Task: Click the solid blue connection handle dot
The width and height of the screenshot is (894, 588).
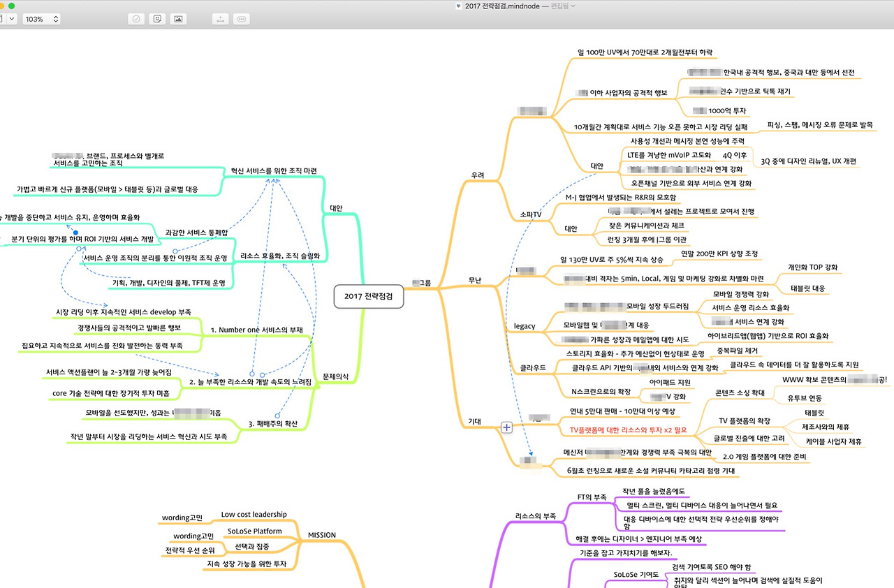Action: pyautogui.click(x=75, y=231)
